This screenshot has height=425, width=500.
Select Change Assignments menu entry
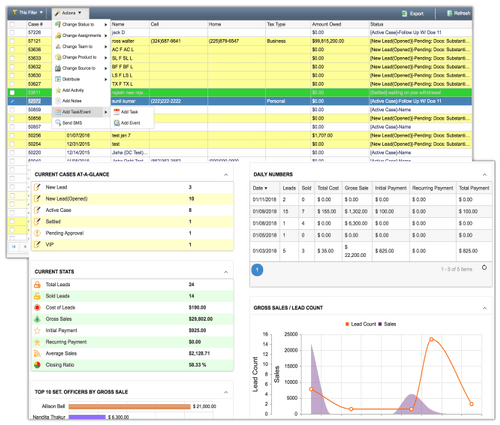[81, 35]
